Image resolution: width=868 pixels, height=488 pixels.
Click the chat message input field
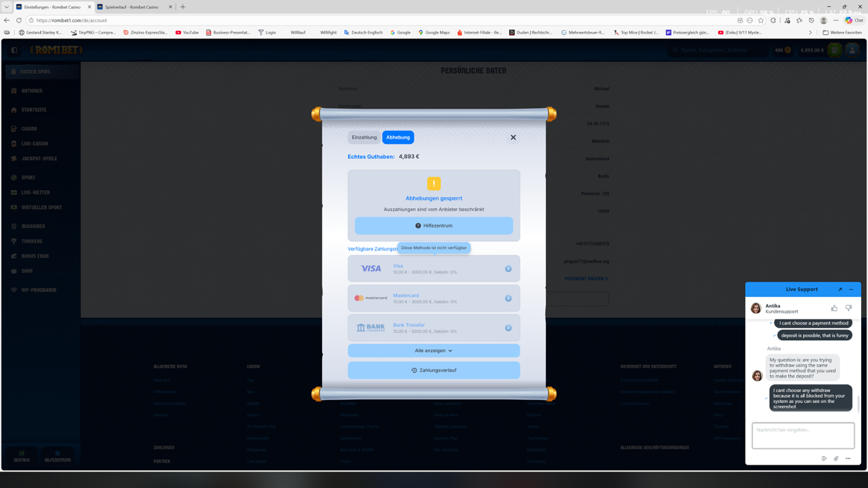pyautogui.click(x=803, y=435)
